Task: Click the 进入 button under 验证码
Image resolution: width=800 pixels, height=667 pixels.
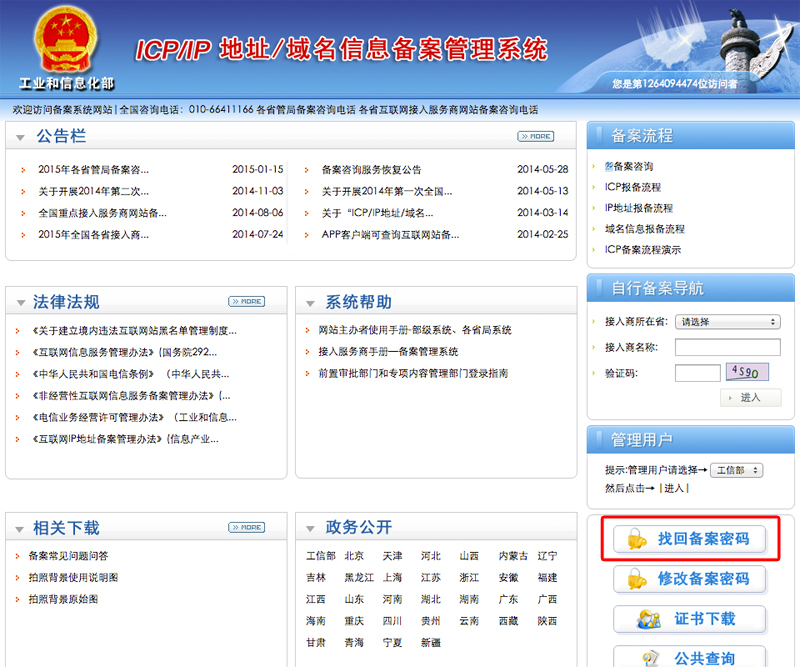Action: click(x=750, y=398)
